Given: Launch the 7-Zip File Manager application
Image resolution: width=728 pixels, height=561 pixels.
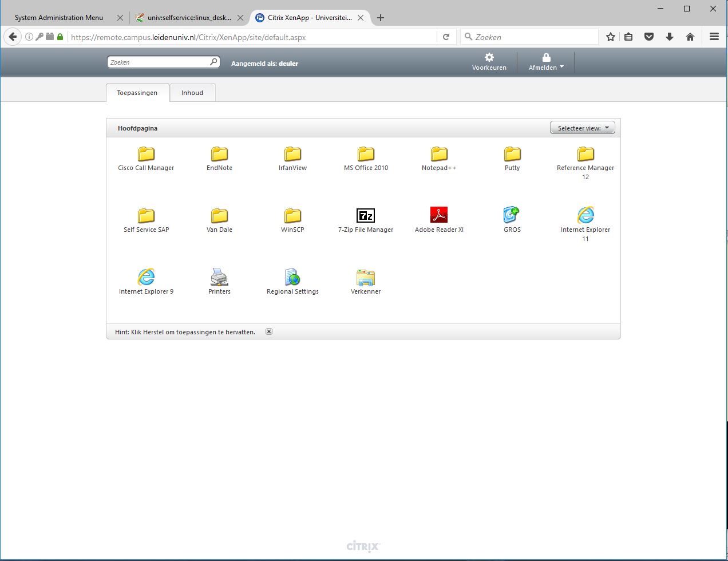Looking at the screenshot, I should click(x=365, y=216).
